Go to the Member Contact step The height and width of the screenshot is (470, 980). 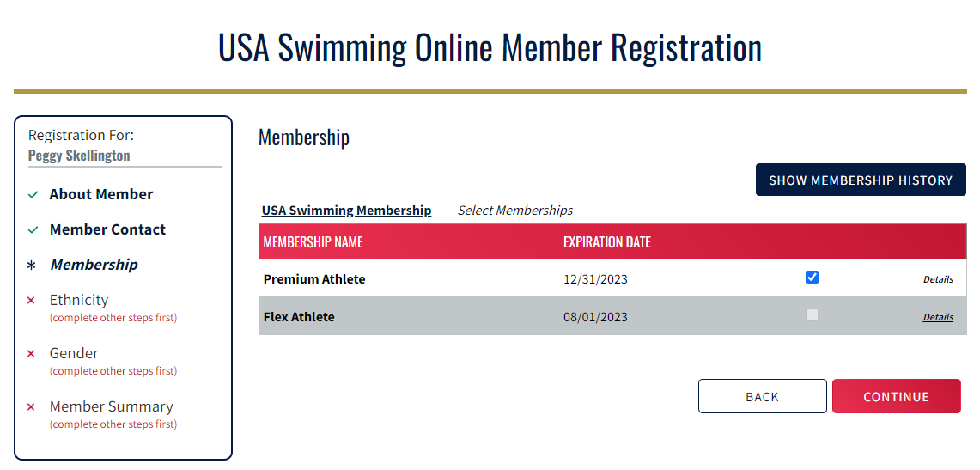click(x=107, y=229)
